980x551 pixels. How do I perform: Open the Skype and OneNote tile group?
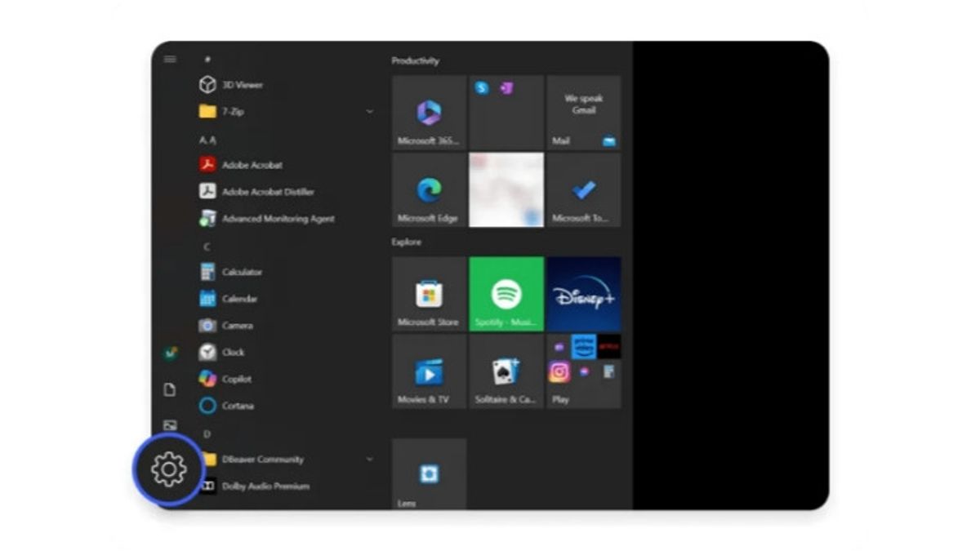[x=506, y=113]
